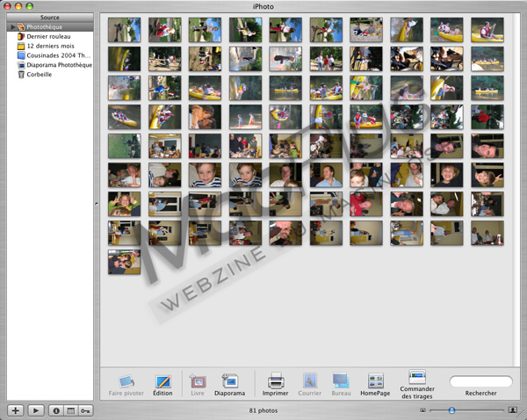Click the Livre book icon
The height and width of the screenshot is (420, 527).
click(198, 381)
